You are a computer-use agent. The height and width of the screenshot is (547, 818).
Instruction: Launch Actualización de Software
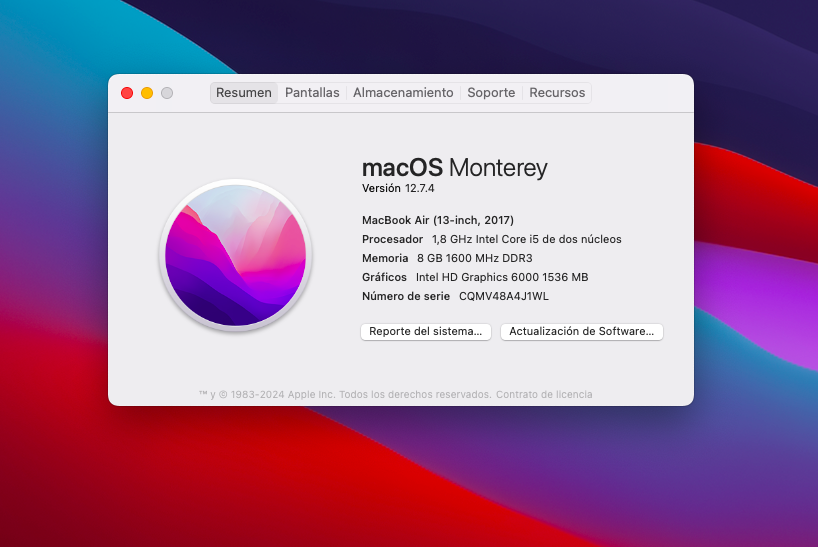click(x=581, y=332)
